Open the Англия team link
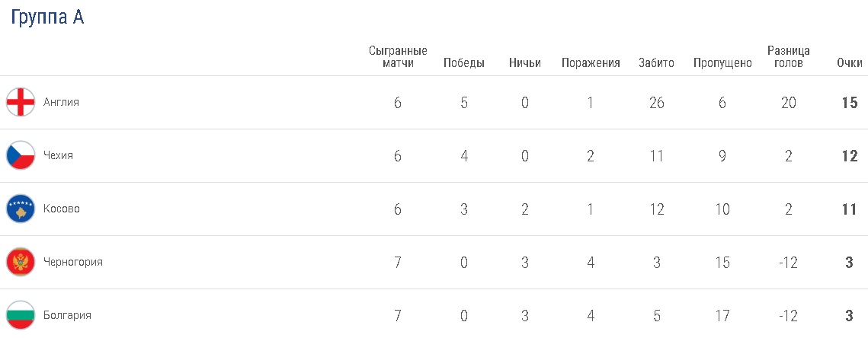 pos(62,102)
